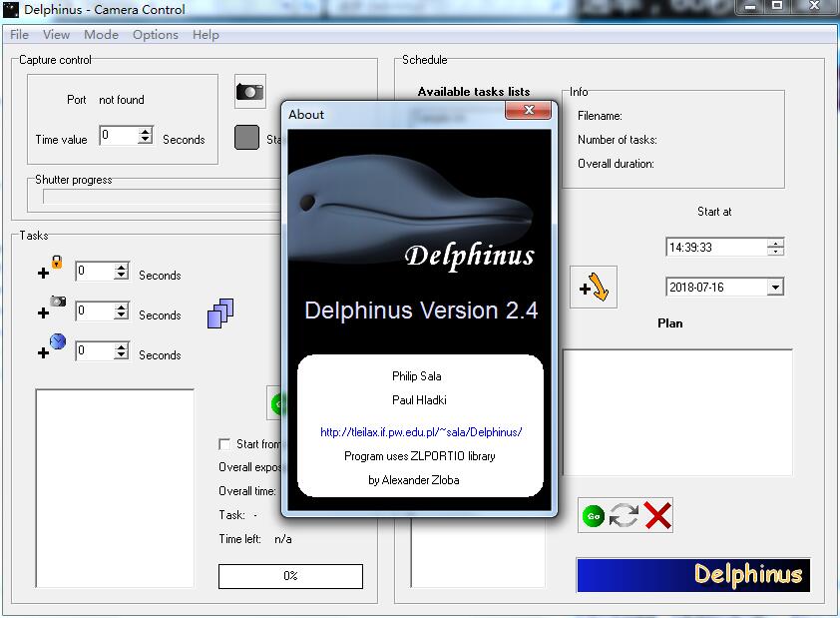Click the Start at time field 14:39:33

pos(716,247)
